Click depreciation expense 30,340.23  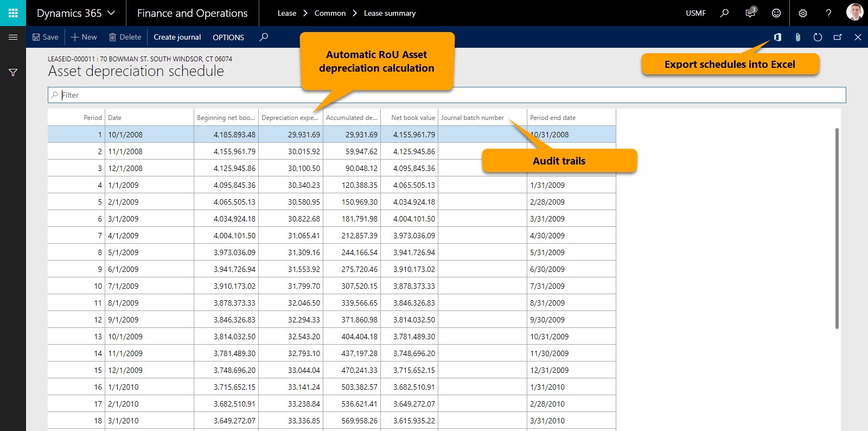click(291, 185)
